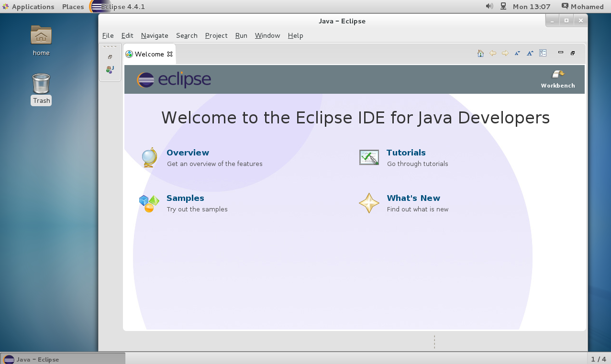Open the network status indicator

(503, 6)
